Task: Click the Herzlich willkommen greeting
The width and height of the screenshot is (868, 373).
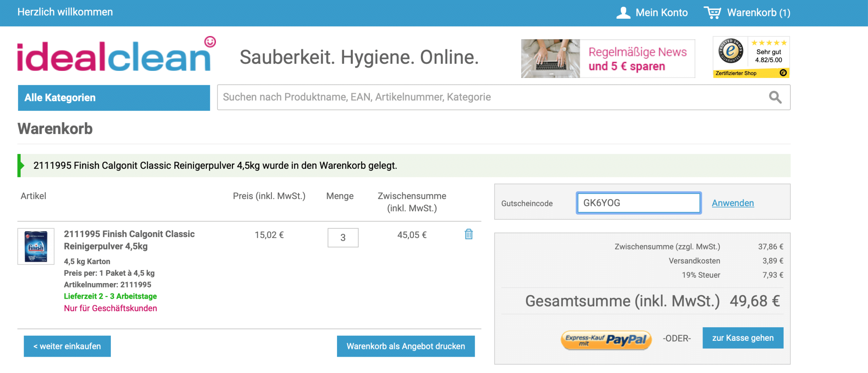Action: 65,12
